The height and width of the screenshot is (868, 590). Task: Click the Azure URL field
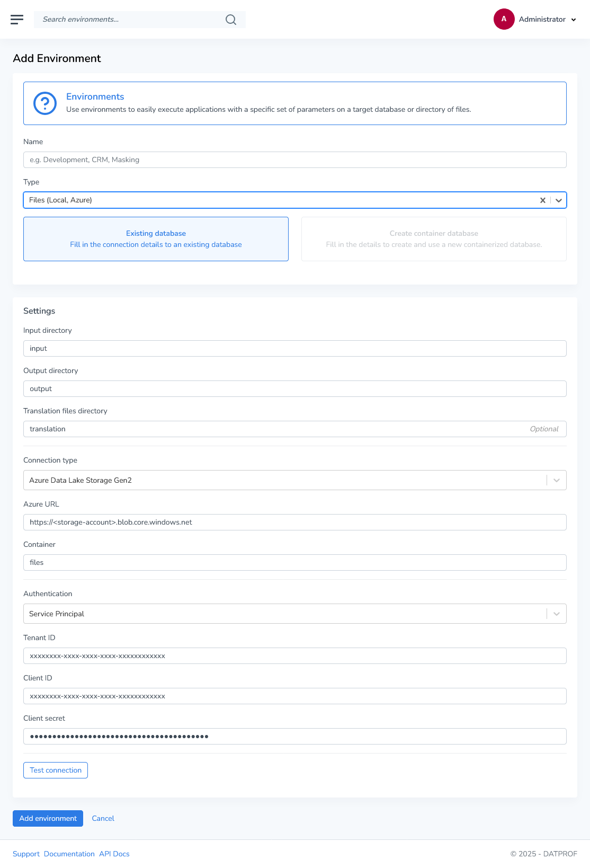295,522
